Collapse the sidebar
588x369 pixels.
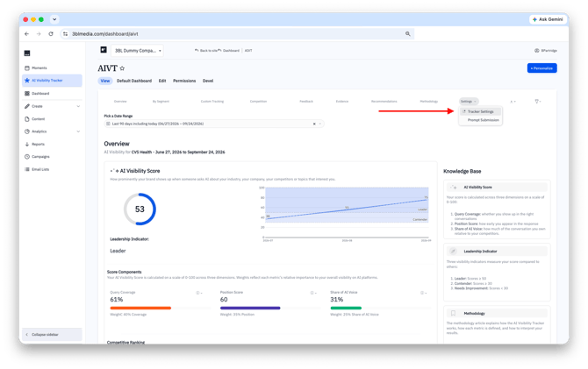click(x=52, y=335)
